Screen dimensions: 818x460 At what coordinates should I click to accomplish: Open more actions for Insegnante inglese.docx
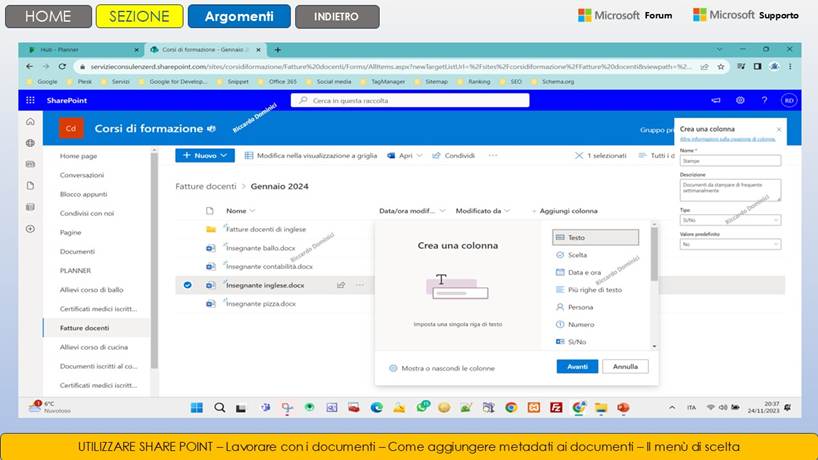(x=359, y=285)
